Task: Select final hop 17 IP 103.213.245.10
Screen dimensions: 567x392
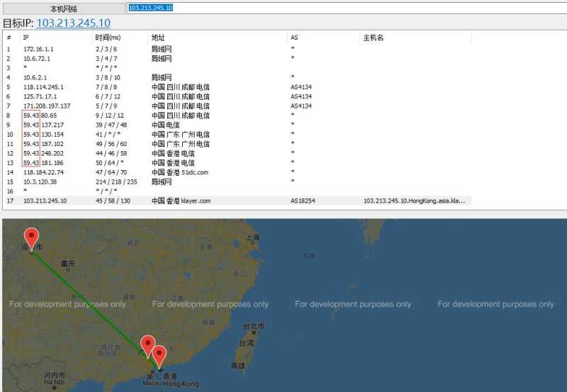Action: (x=45, y=201)
